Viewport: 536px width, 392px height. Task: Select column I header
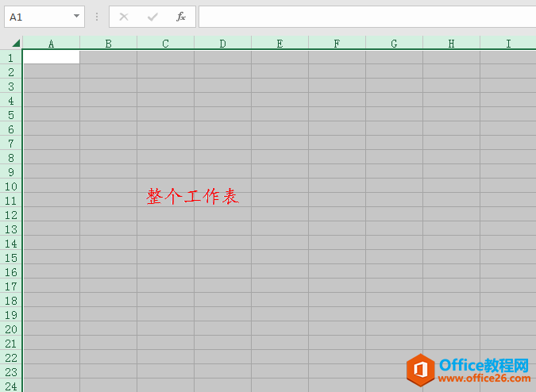pos(508,44)
